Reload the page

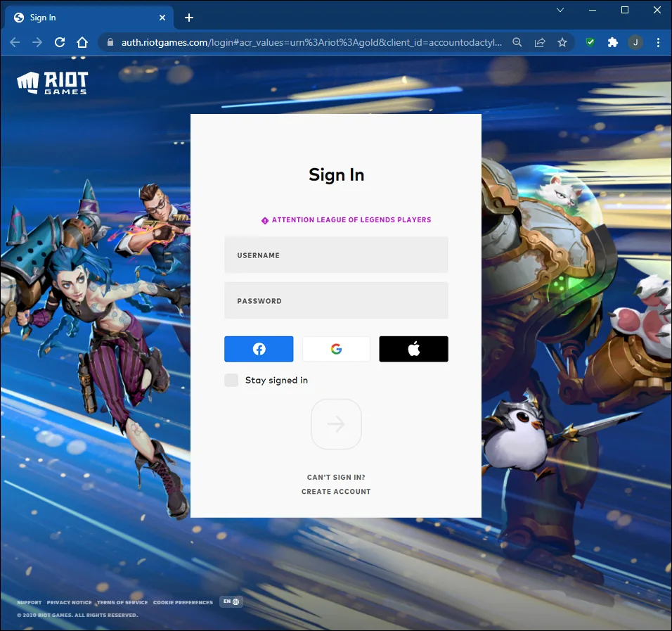tap(60, 42)
